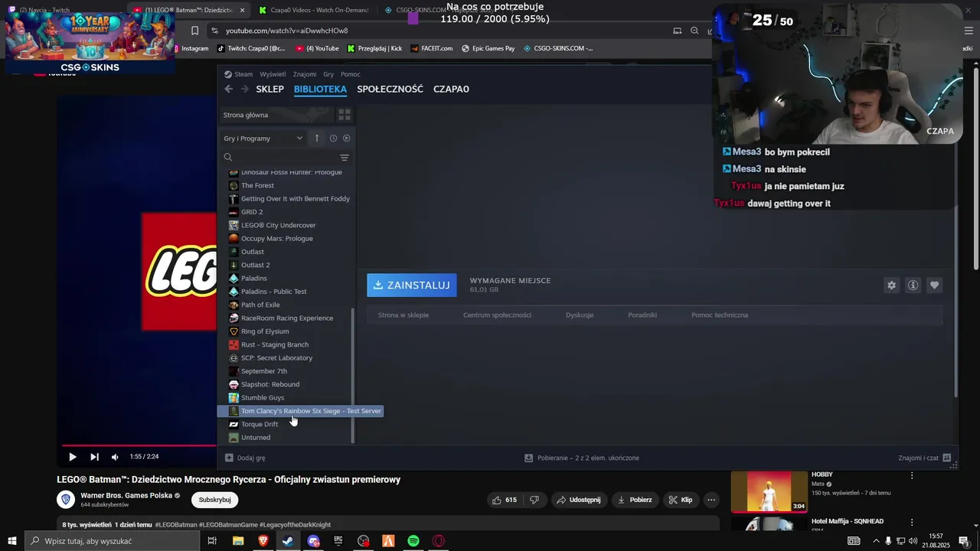Select RaceRoom Racing Experience
Screen dimensions: 980x551
(286, 318)
